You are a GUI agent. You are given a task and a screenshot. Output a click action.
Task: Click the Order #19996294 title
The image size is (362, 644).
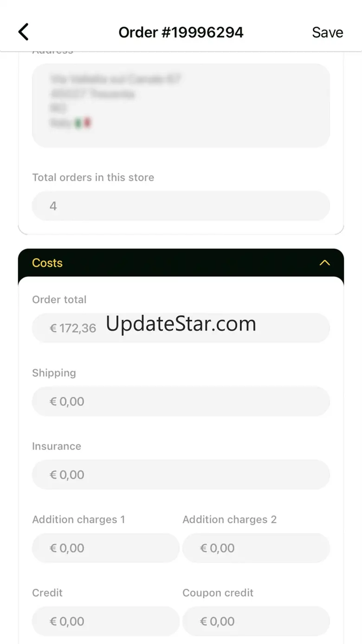pos(181,33)
